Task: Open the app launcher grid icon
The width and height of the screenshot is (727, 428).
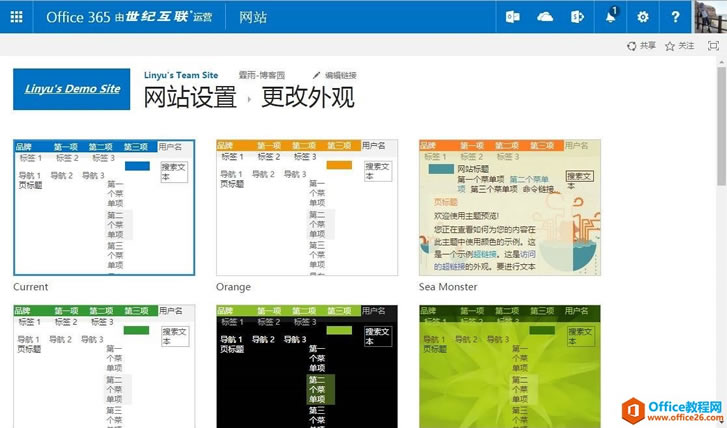Action: pyautogui.click(x=16, y=17)
